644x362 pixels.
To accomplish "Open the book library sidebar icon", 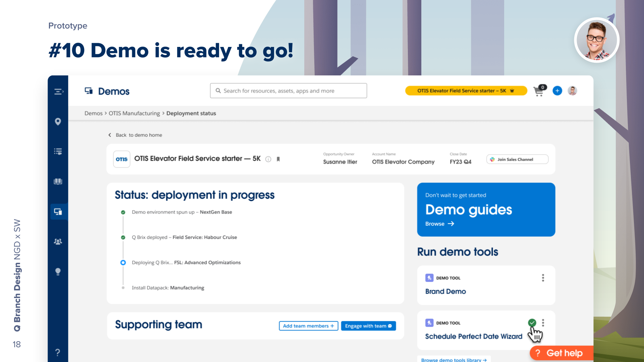I will (x=58, y=181).
